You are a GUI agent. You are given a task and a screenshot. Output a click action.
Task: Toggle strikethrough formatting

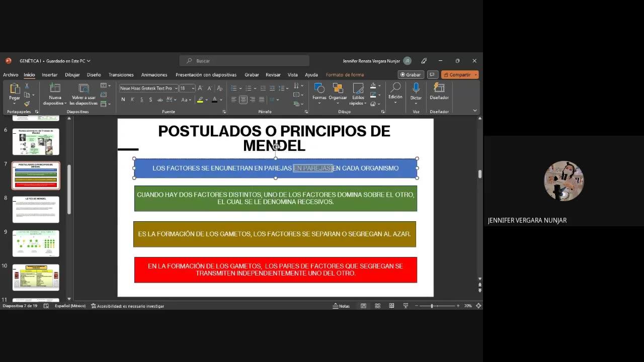click(160, 100)
